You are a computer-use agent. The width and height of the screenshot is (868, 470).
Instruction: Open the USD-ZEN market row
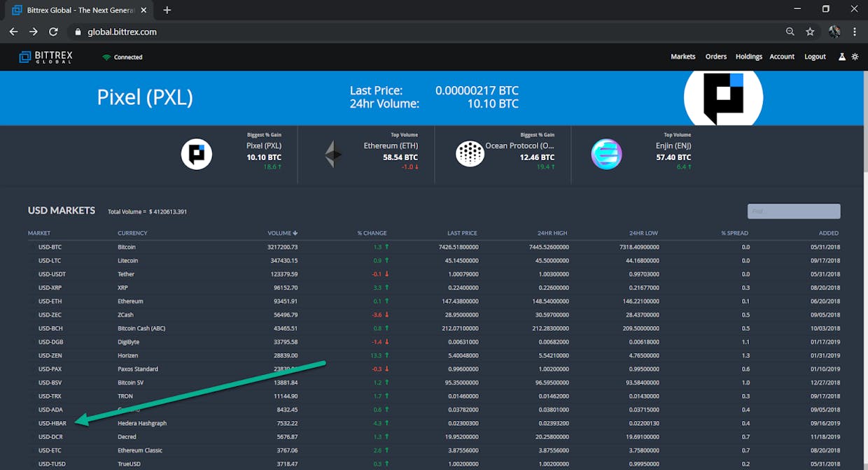pyautogui.click(x=433, y=355)
